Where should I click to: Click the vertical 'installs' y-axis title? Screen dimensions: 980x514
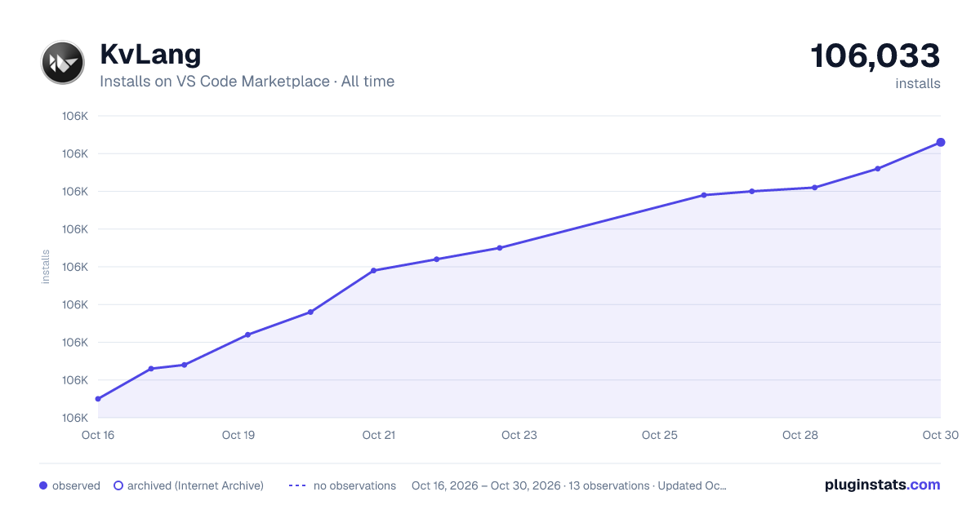pyautogui.click(x=46, y=267)
